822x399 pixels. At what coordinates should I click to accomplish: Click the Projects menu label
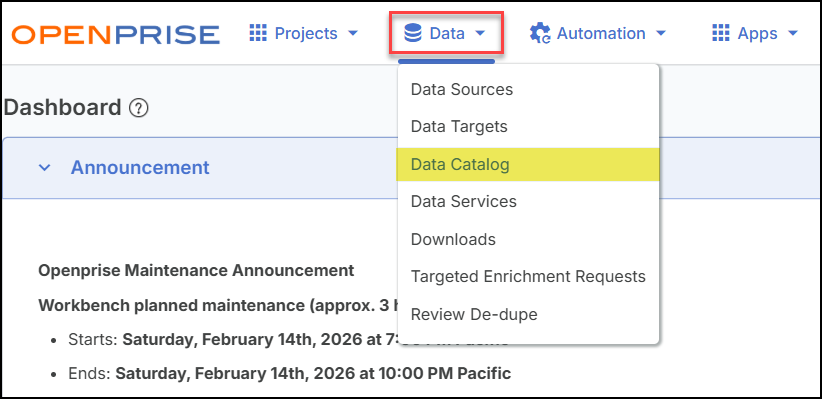[306, 34]
